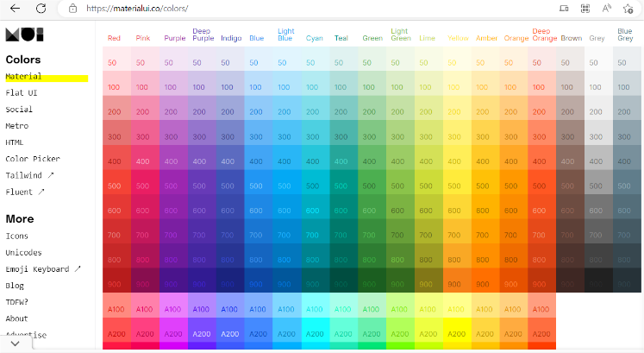This screenshot has width=644, height=353.
Task: Open the Icons page link
Action: pos(17,236)
